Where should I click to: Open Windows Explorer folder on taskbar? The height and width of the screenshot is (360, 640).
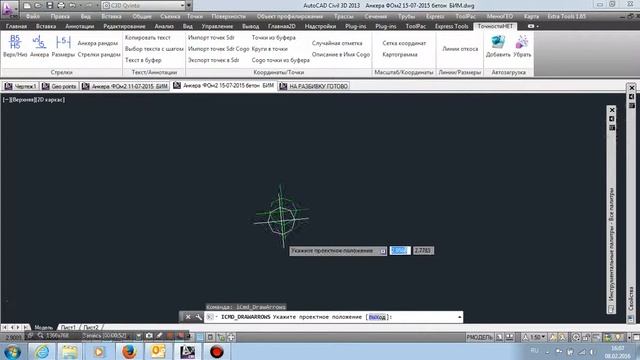pyautogui.click(x=70, y=351)
